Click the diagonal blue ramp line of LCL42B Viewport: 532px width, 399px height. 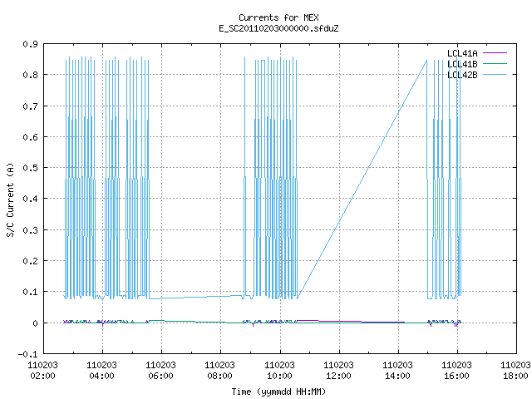362,180
